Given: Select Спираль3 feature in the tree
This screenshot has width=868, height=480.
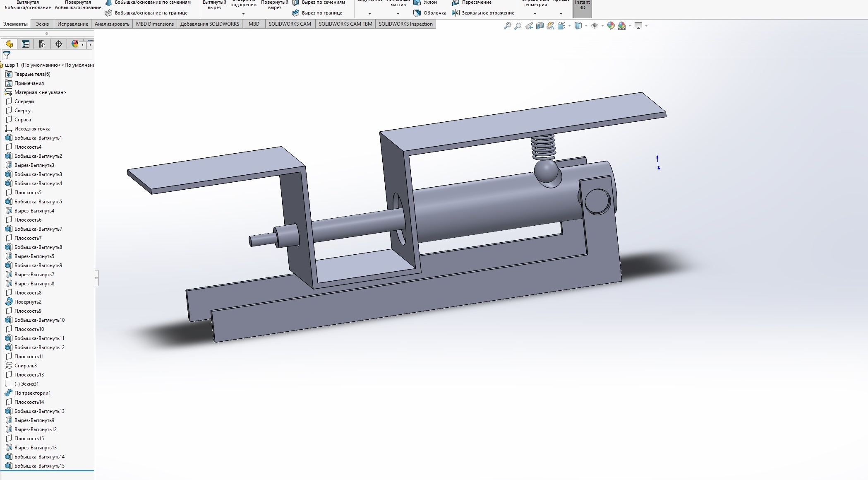Looking at the screenshot, I should coord(26,366).
